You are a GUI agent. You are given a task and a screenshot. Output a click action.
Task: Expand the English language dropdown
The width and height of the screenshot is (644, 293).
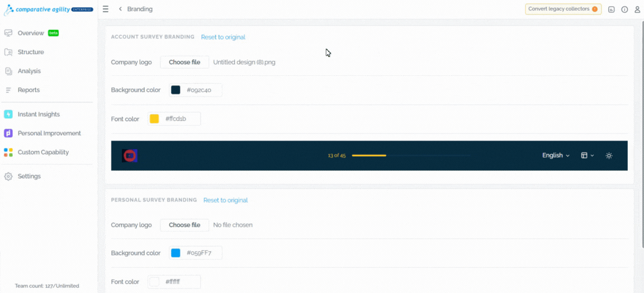556,155
